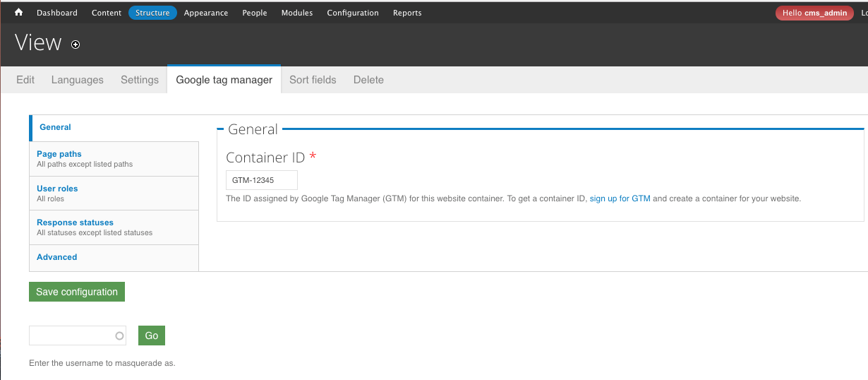
Task: Click the autocomplete circle in masquerade field
Action: click(x=119, y=336)
